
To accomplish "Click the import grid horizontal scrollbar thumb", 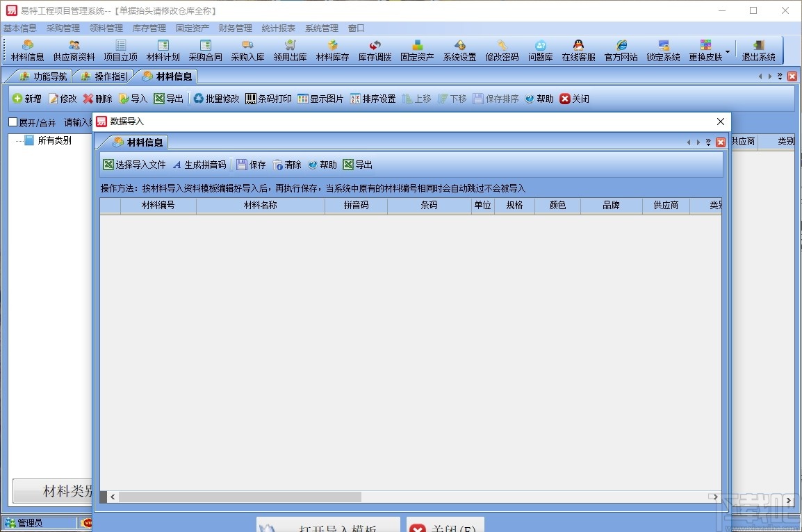I will coord(240,497).
